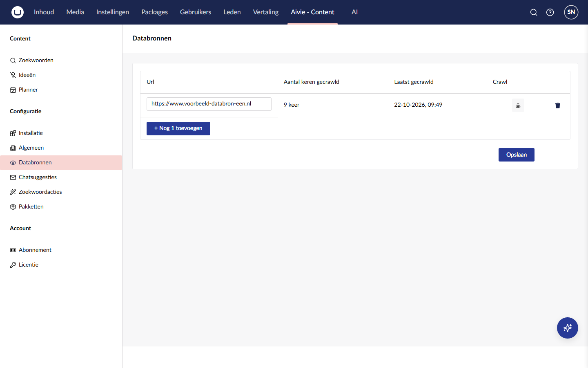This screenshot has width=588, height=368.
Task: Click the Databronnen eye icon
Action: 13,163
